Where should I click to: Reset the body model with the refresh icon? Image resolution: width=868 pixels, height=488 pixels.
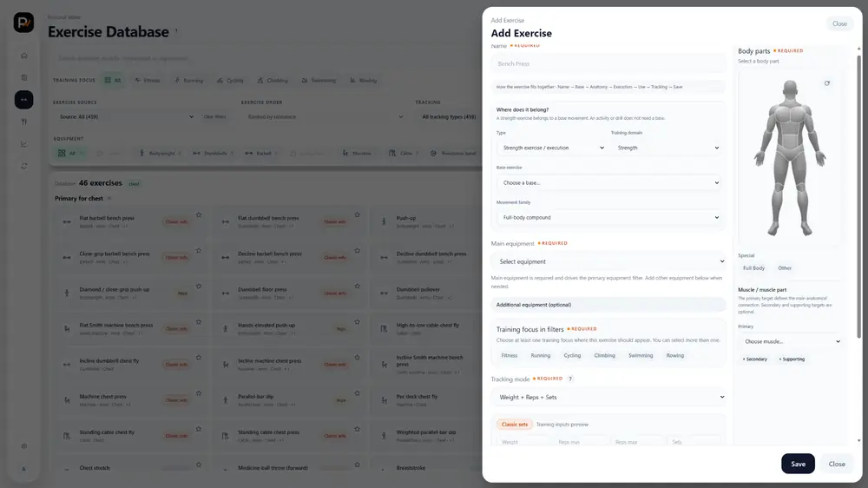(827, 83)
